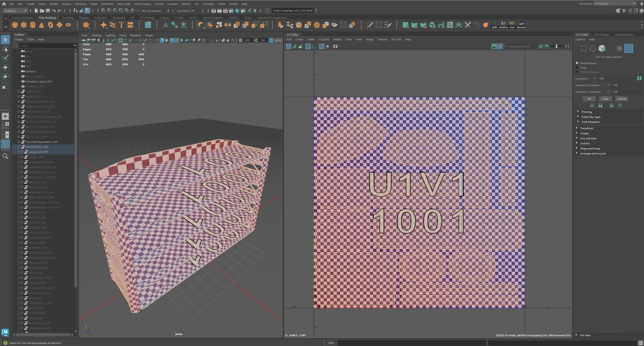The height and width of the screenshot is (346, 644).
Task: Toggle the component selection mode button
Action: [87, 11]
